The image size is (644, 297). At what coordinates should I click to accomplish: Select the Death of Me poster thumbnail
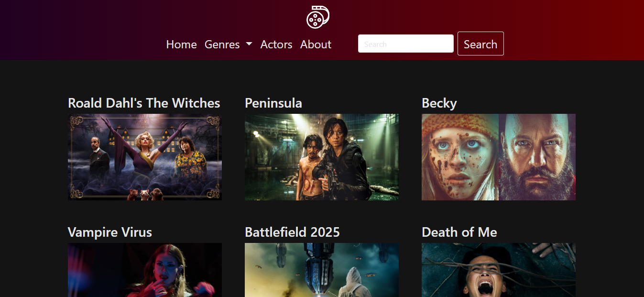tap(499, 270)
